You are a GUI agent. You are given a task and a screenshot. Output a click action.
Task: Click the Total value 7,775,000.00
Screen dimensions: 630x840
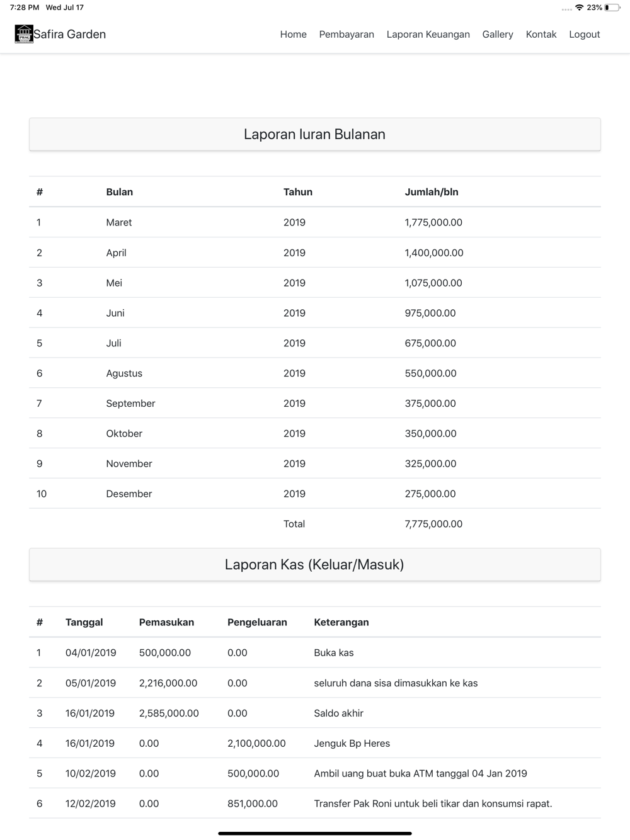point(433,524)
